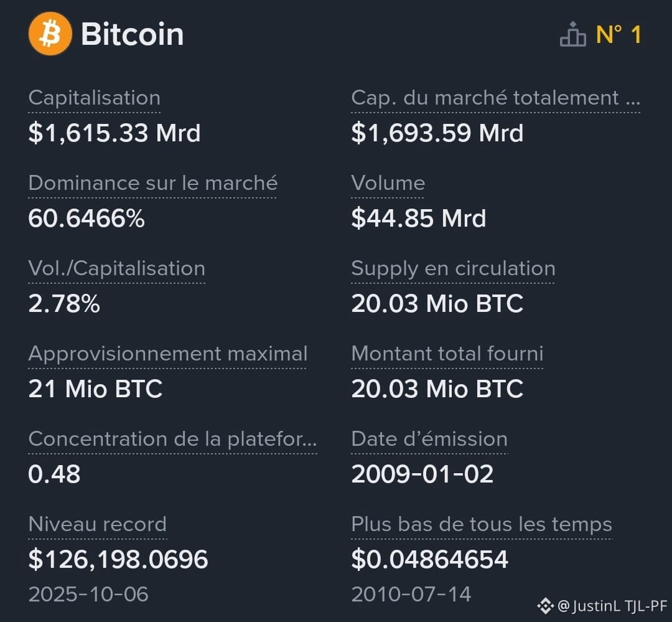Tap the truncated Cap. du marché totalement label
Image resolution: width=672 pixels, height=622 pixels.
tap(495, 98)
